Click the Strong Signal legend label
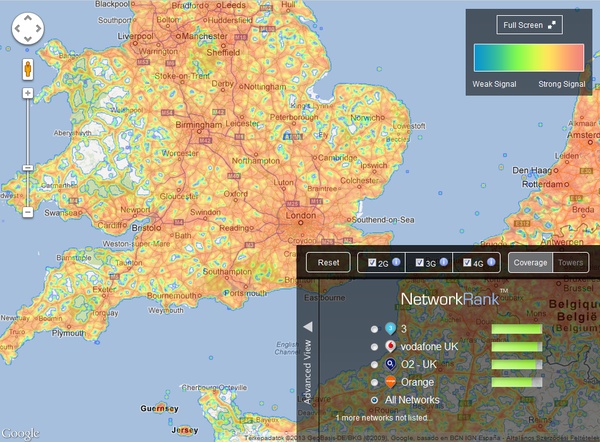Screen dimensions: 600x442 tap(562, 84)
